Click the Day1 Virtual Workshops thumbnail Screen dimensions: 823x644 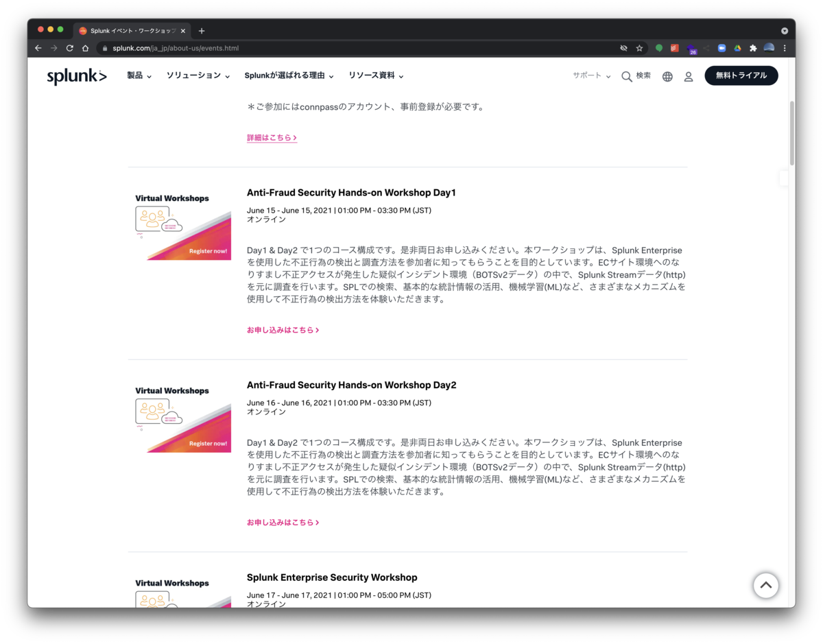(x=183, y=226)
